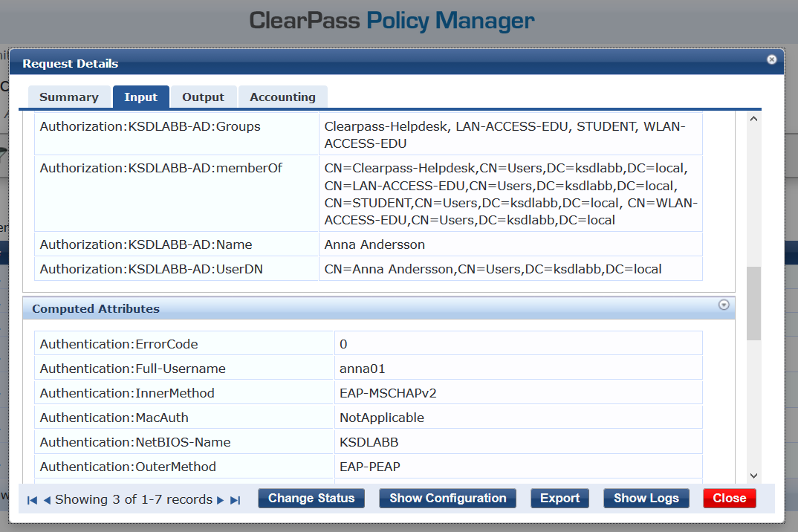Select Authentication:OuterMethod label
The image size is (798, 532).
click(x=128, y=467)
